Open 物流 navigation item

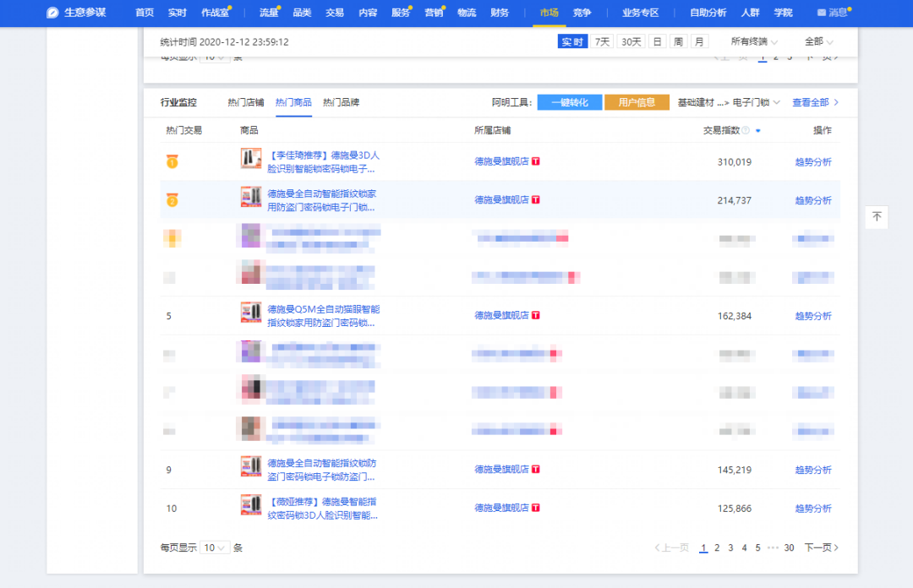[x=467, y=13]
